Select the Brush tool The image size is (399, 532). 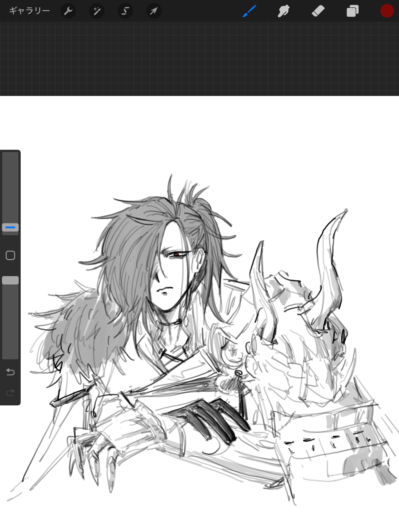tap(249, 11)
